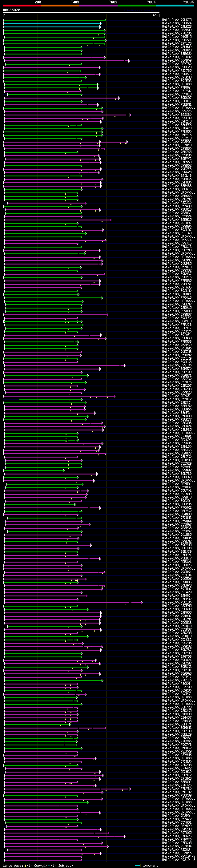Screen dimensions: 197x868
Task: Select label UniRef100_Q2R2K5
Action: 177,711
